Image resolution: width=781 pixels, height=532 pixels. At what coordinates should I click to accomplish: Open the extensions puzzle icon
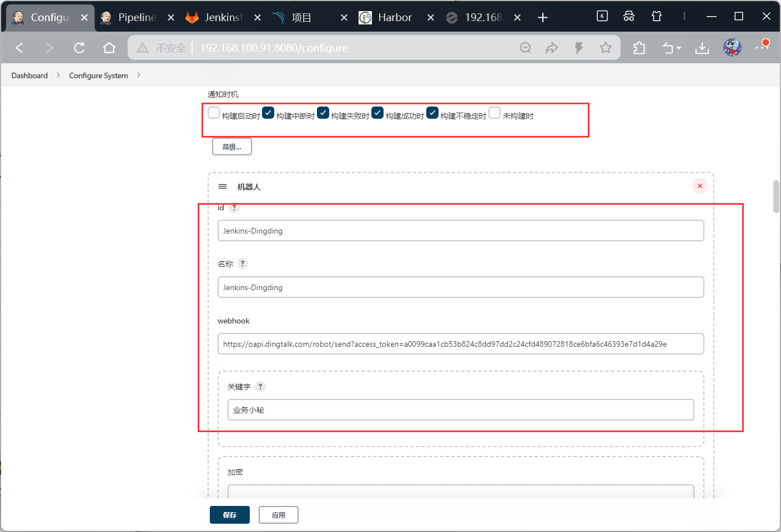tap(639, 48)
